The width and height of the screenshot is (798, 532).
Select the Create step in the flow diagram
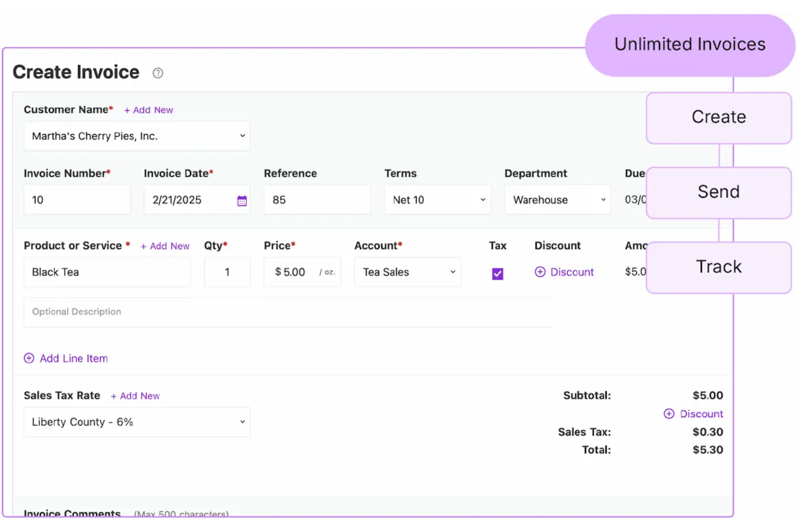[x=718, y=117]
